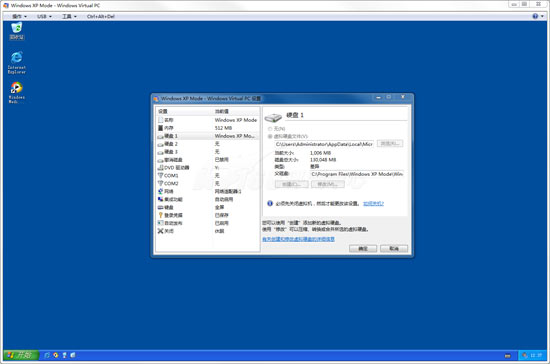550x364 pixels.
Task: Select the keyboard setting row
Action: tap(208, 207)
